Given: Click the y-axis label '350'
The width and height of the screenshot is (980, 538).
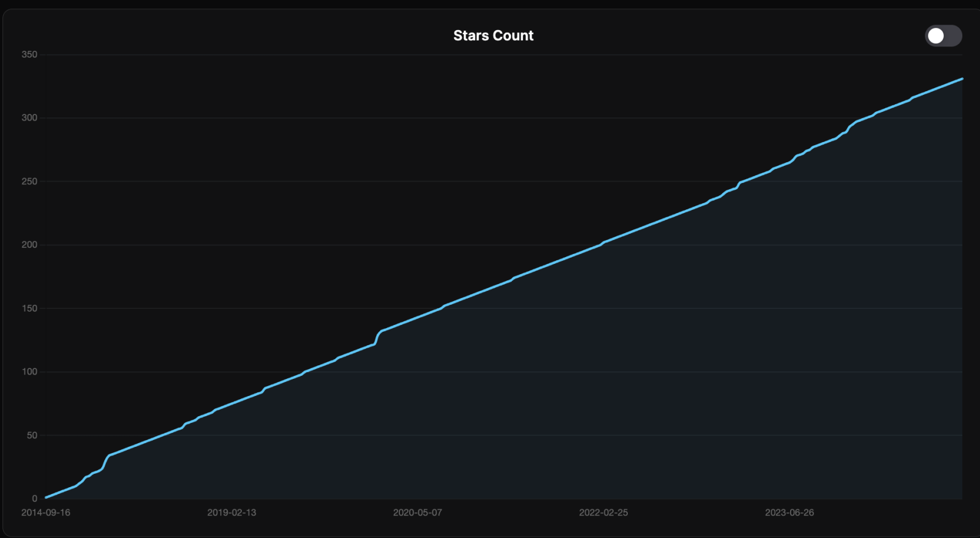Looking at the screenshot, I should coord(29,54).
